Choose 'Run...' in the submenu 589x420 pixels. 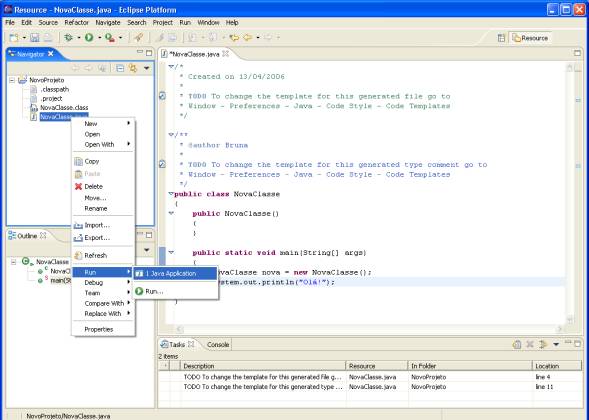pyautogui.click(x=175, y=291)
